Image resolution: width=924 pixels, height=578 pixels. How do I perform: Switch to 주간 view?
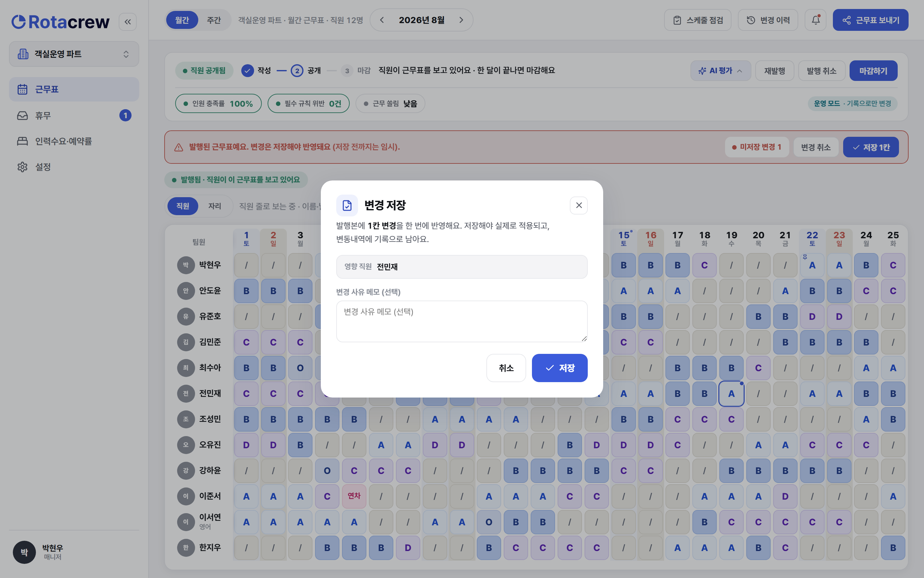tap(214, 20)
